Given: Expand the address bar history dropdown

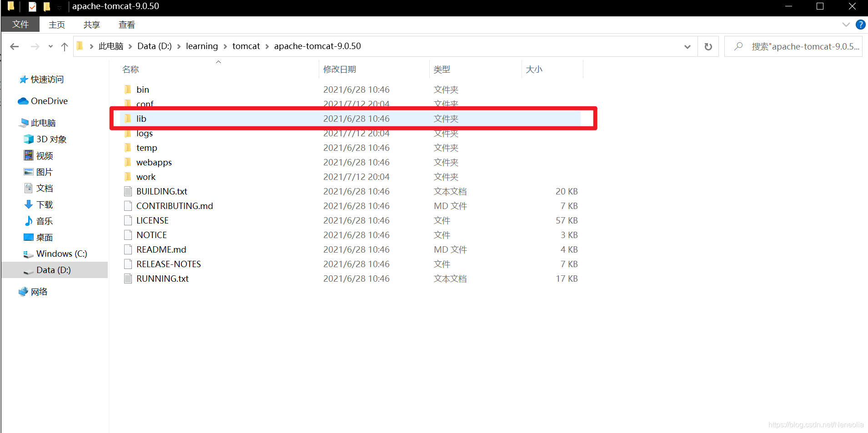Looking at the screenshot, I should tap(687, 46).
